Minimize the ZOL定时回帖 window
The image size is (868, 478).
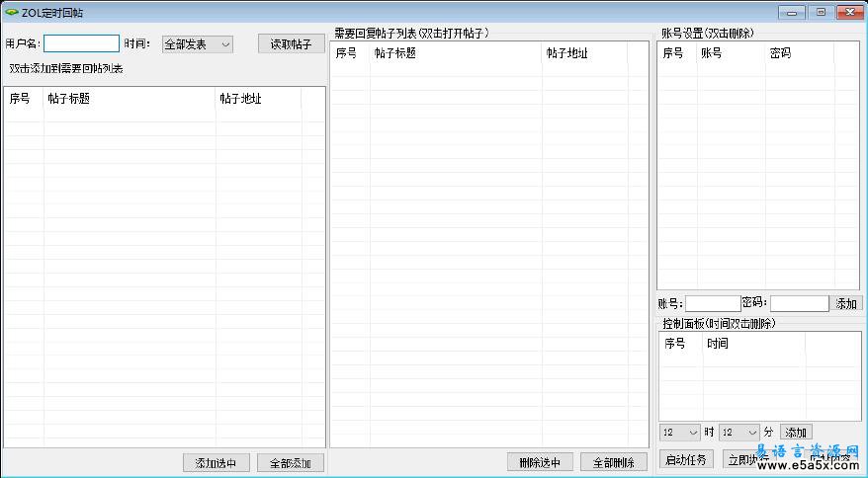793,12
